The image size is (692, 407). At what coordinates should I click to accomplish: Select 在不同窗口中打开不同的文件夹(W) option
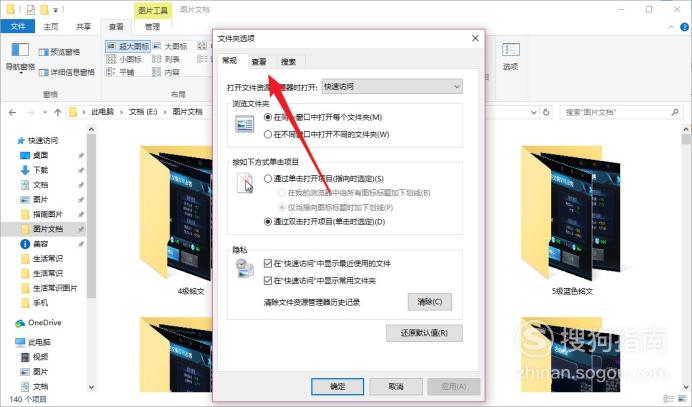coord(326,134)
